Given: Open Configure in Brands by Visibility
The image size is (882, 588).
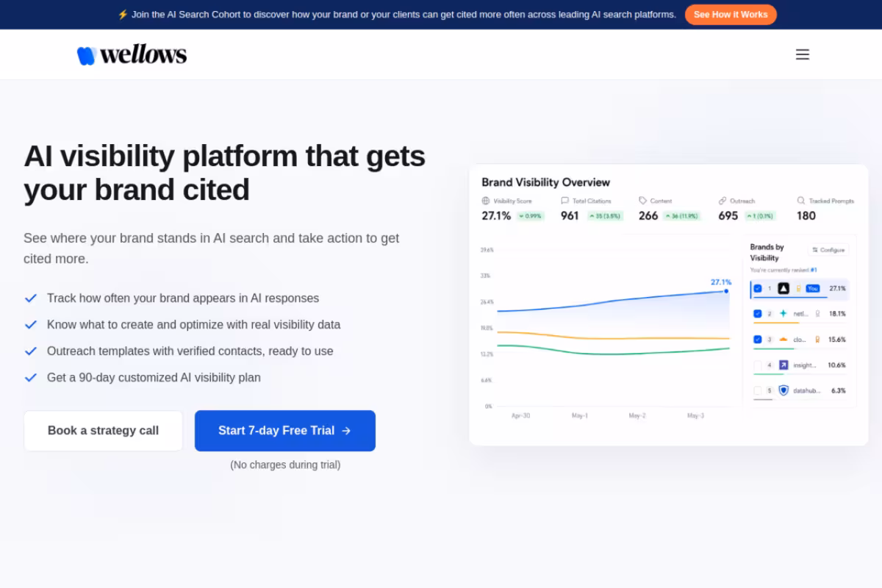Looking at the screenshot, I should coord(828,250).
